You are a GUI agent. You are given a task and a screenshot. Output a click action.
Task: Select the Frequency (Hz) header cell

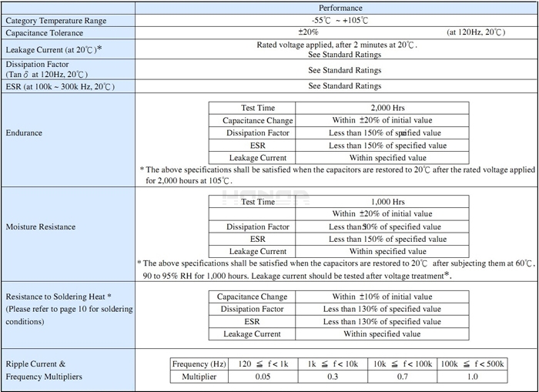tap(200, 364)
